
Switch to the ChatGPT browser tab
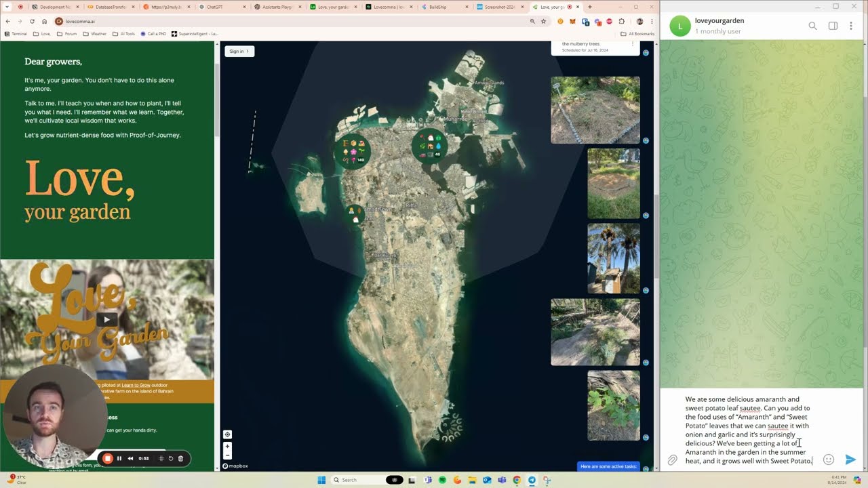tap(216, 7)
